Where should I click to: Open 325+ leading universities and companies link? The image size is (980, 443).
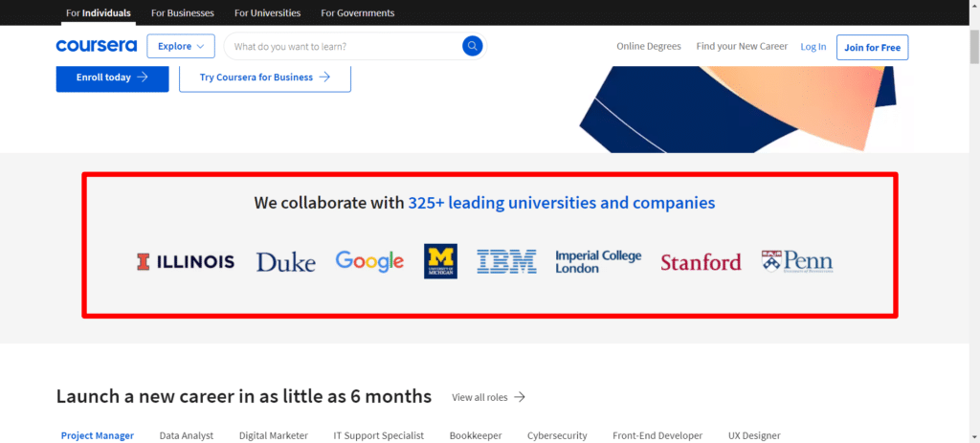point(561,203)
